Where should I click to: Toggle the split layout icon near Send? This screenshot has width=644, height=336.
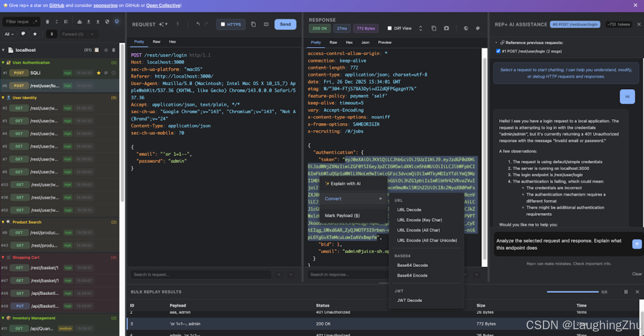[266, 24]
